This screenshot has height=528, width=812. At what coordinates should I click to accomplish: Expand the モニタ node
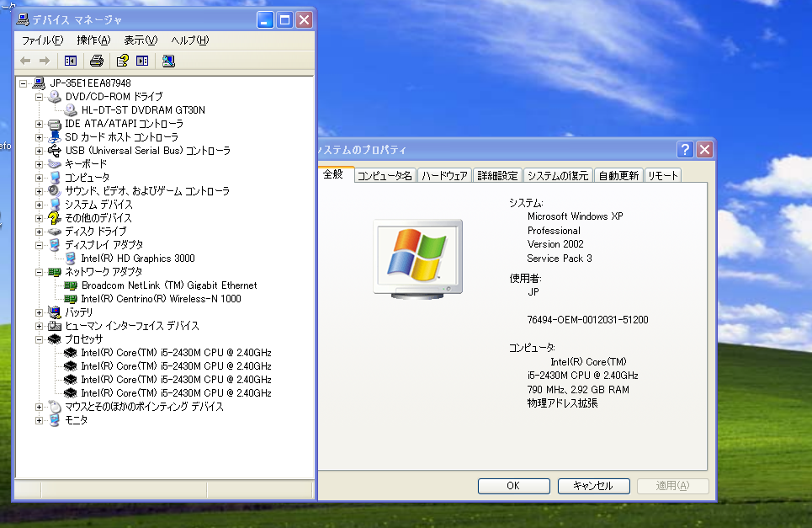pyautogui.click(x=39, y=420)
